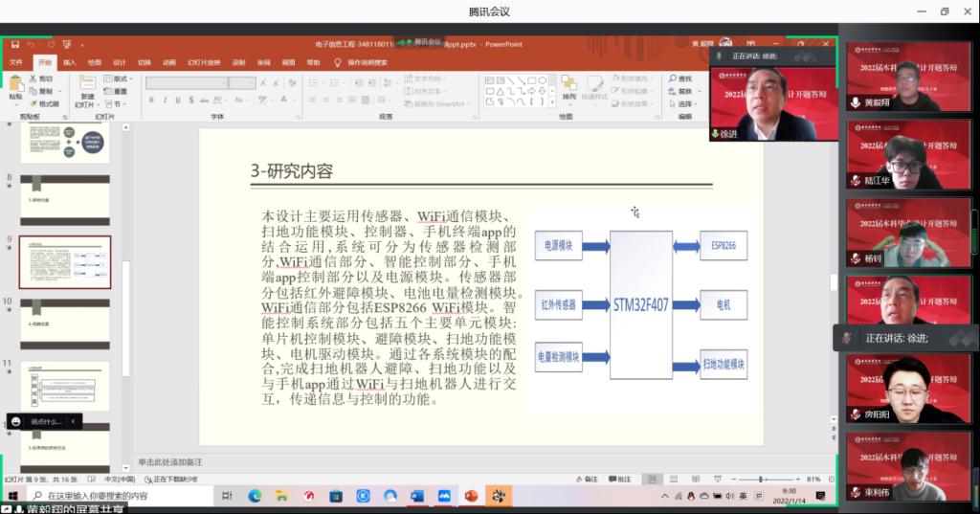This screenshot has width=980, height=514.
Task: Open the Insert ribbon tab
Action: click(69, 62)
